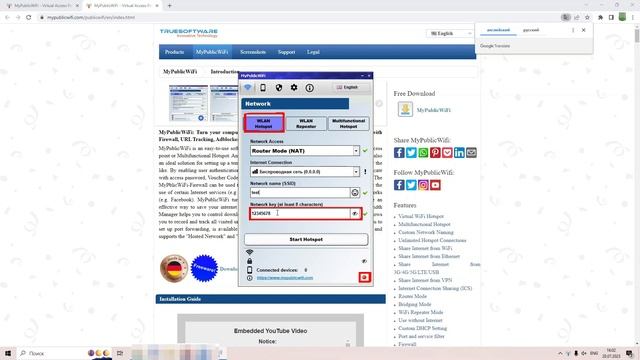Select the Multifunctional Hotspot tab

click(x=349, y=124)
